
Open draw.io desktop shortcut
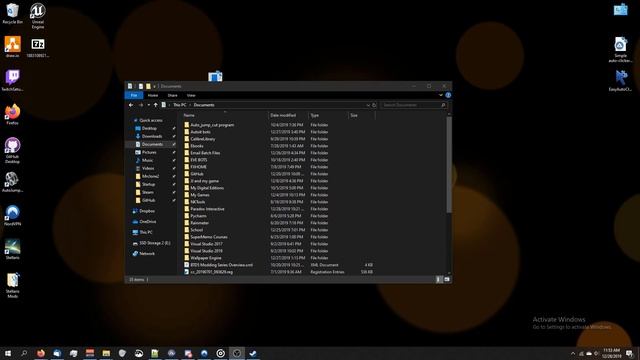coord(12,47)
